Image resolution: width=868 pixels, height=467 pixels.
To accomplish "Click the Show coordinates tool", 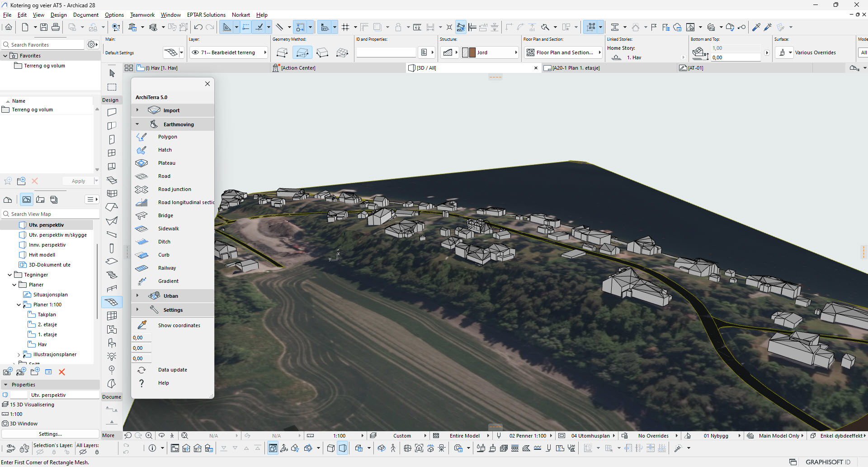I will (179, 325).
